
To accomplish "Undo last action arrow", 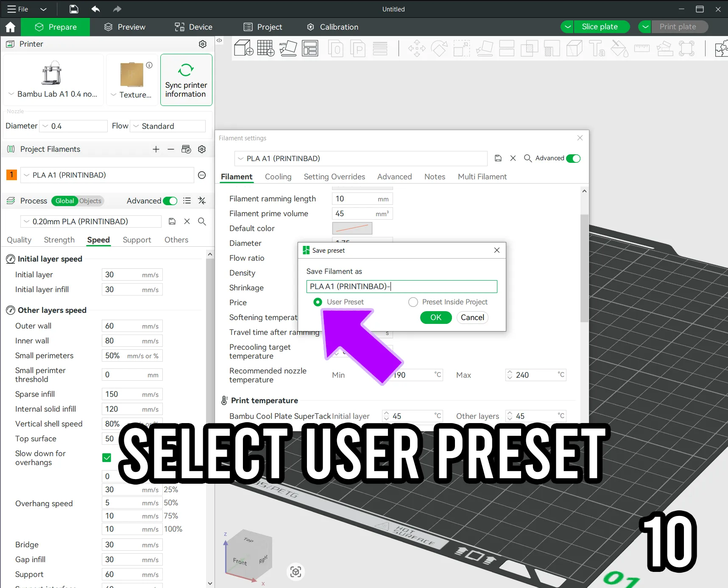I will (x=96, y=9).
